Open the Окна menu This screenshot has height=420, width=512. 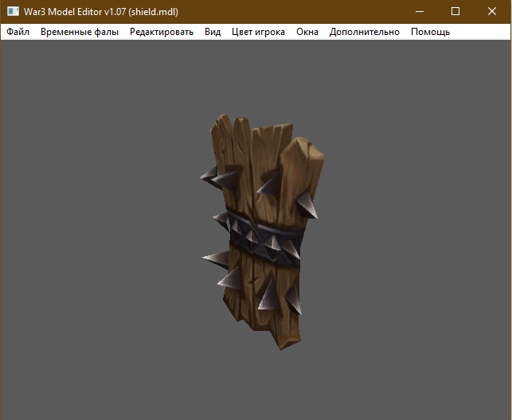pos(307,32)
